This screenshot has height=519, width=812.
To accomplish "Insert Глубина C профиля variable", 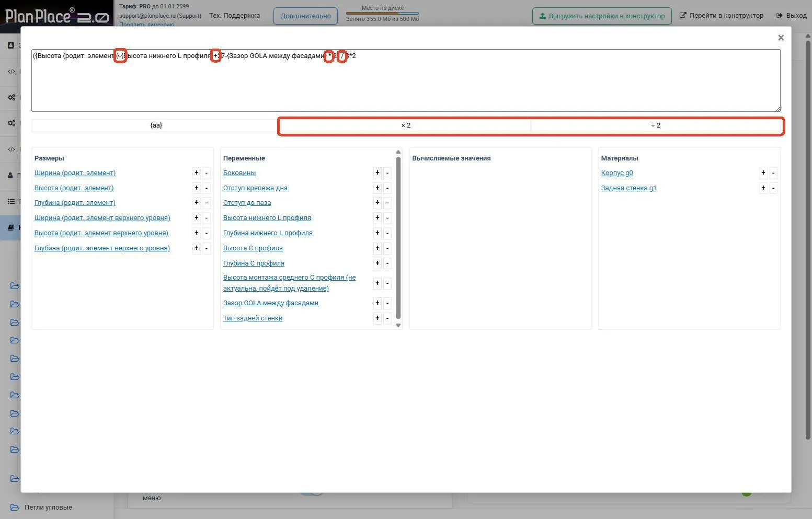I will coord(254,263).
